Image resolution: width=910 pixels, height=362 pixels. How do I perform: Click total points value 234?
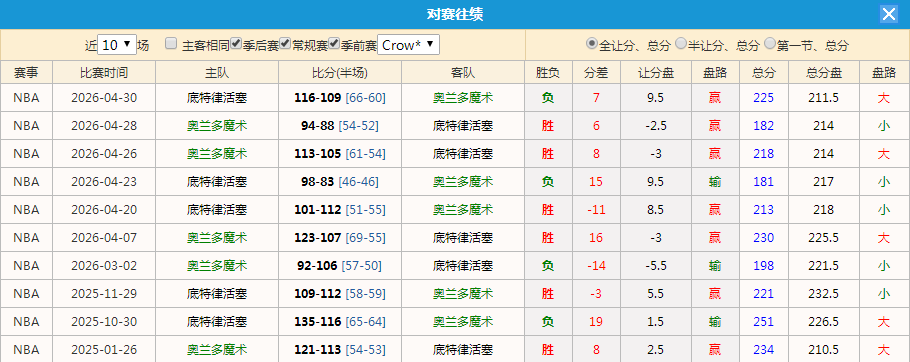point(764,349)
